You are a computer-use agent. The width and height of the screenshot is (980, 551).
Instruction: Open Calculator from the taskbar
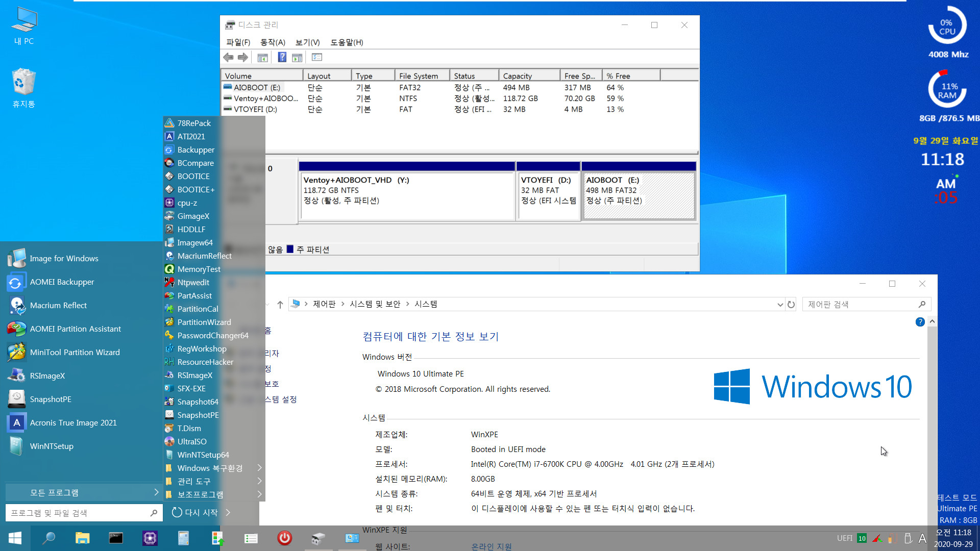pyautogui.click(x=183, y=538)
